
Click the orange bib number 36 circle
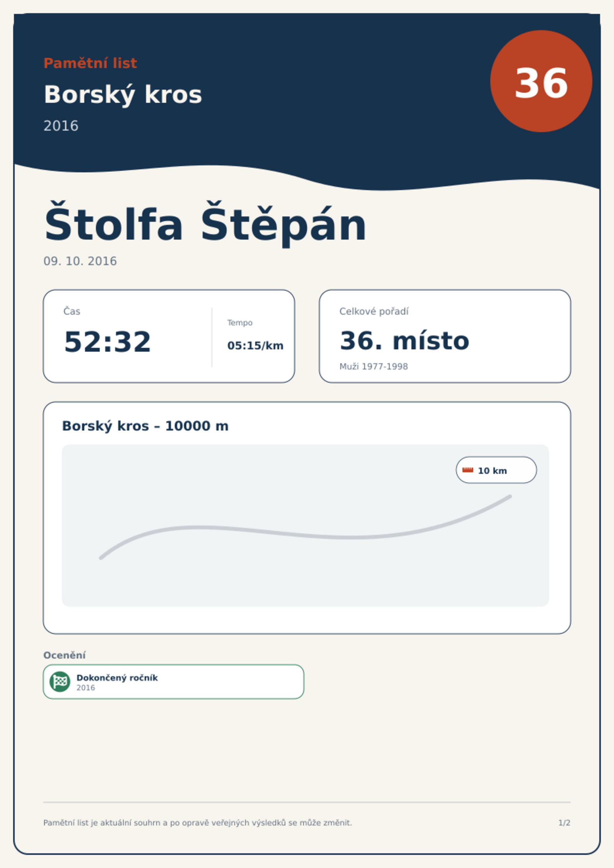[541, 81]
